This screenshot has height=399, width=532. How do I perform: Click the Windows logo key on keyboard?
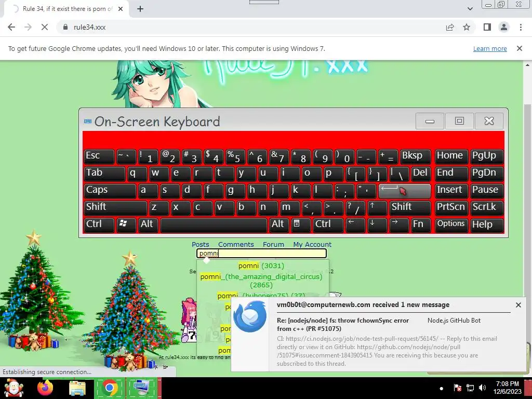click(126, 224)
